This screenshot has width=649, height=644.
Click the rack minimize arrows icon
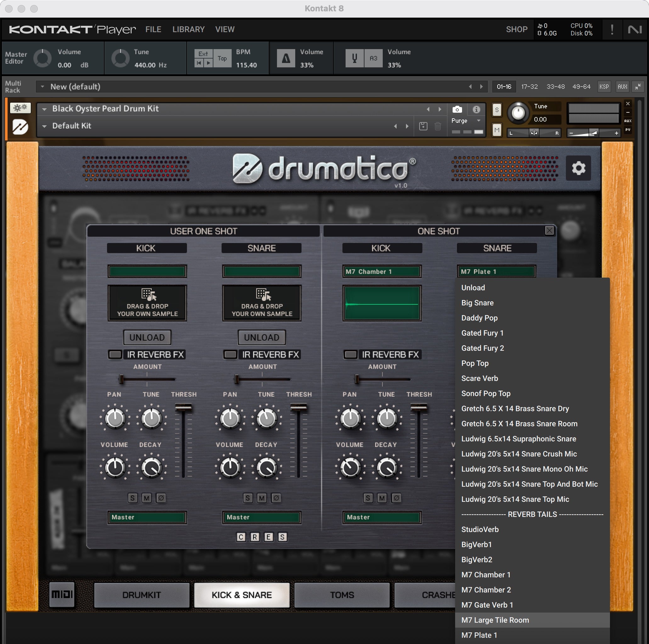pos(637,87)
